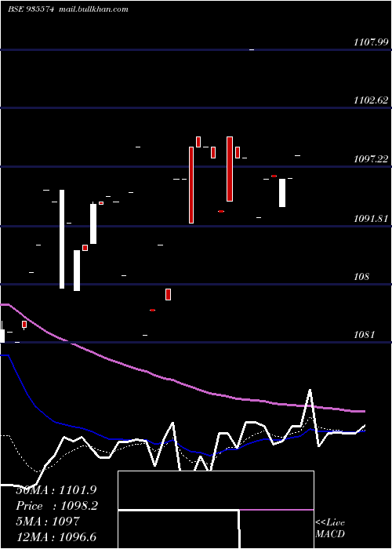
Task: Click the 1081 price level label
Action: 364,335
